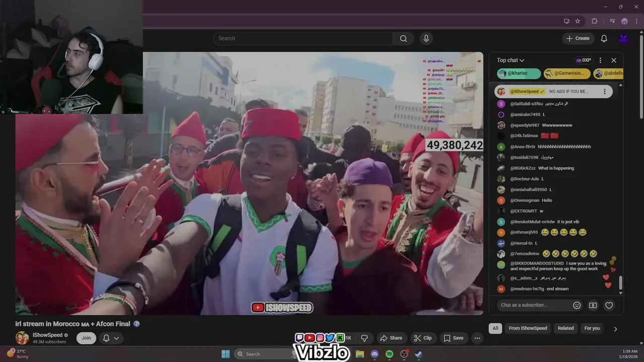Select the From IShowSpeed chip
644x362 pixels.
(528, 328)
